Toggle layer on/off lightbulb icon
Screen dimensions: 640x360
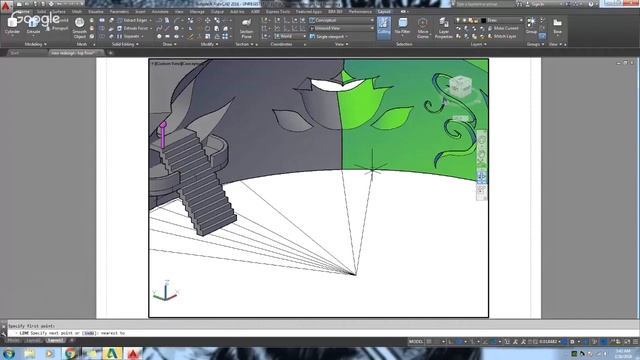[458, 20]
